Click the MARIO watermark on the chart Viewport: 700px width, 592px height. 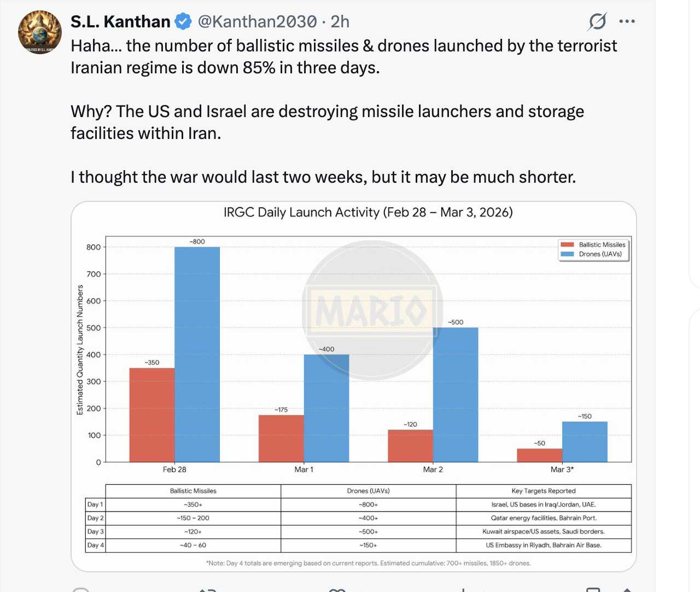point(372,310)
